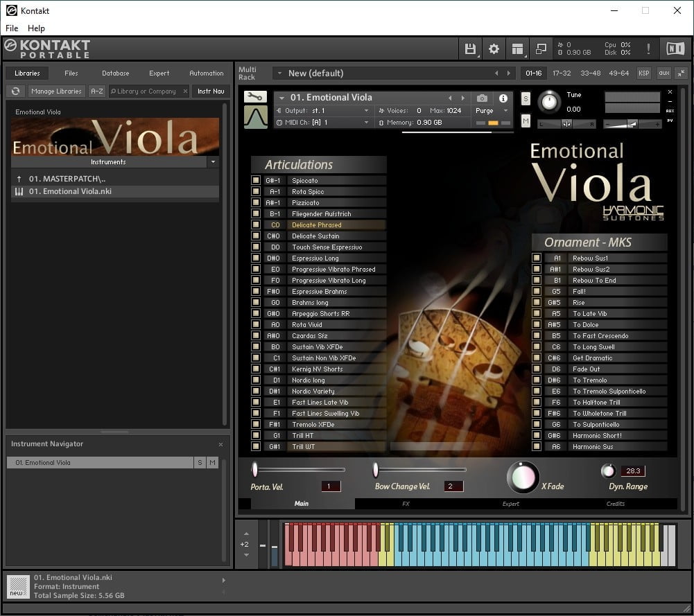Toggle the aux panel button
Image resolution: width=694 pixels, height=616 pixels.
[x=664, y=73]
